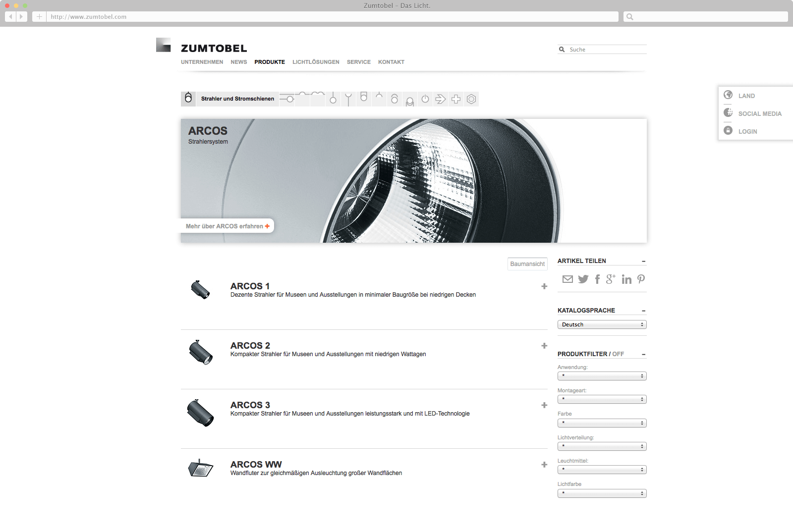Click the globe icon next to LAND
Image resolution: width=793 pixels, height=532 pixels.
point(728,95)
